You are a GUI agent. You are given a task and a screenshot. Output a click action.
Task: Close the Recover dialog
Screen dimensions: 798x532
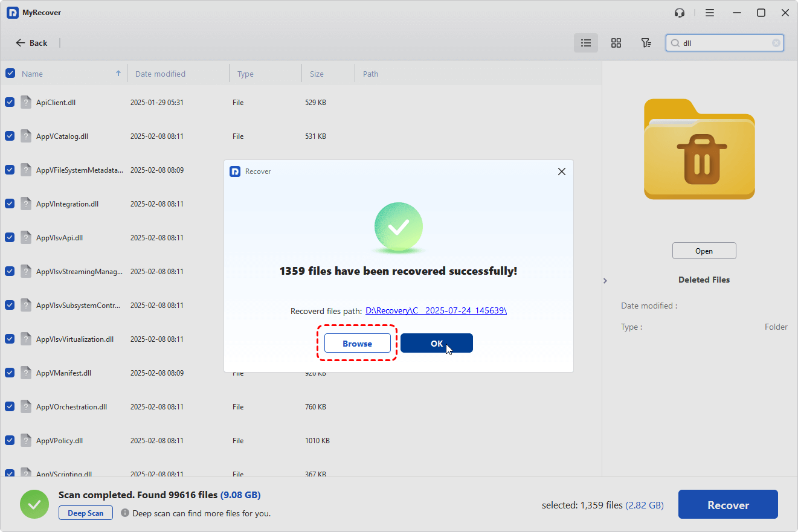point(561,171)
